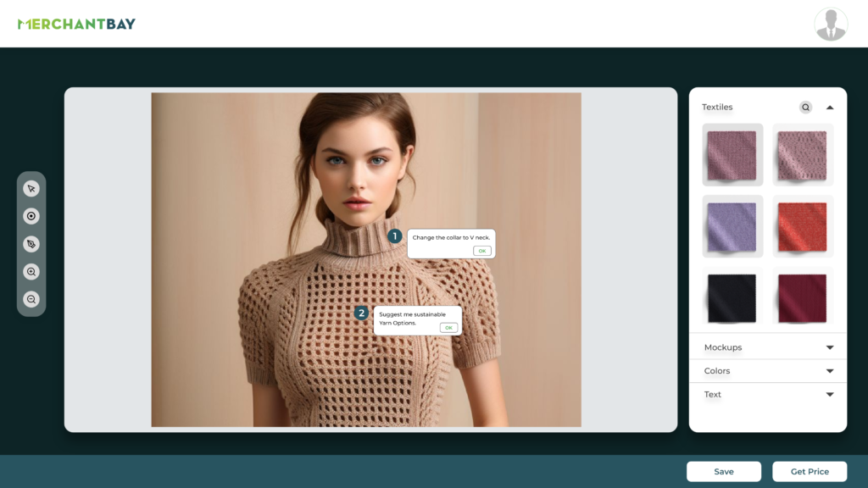Choose the mauve knit textile swatch
The height and width of the screenshot is (488, 868).
click(732, 155)
